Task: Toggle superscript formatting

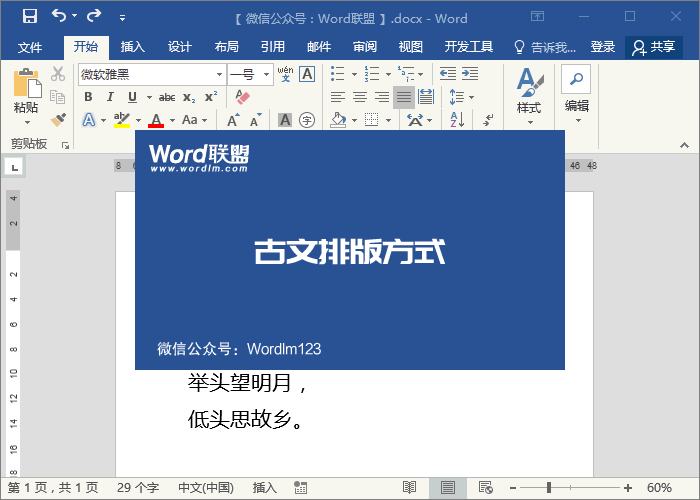Action: point(211,97)
